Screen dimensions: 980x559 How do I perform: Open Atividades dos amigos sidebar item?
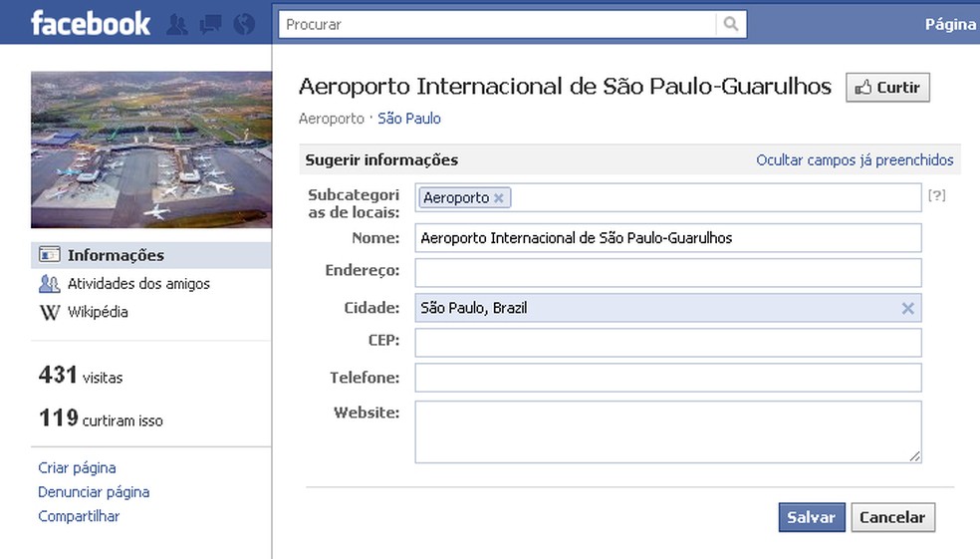coord(138,284)
